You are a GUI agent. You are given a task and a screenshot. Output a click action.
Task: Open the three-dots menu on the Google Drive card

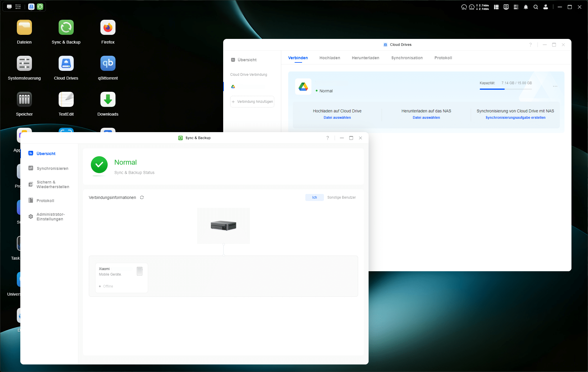(555, 86)
